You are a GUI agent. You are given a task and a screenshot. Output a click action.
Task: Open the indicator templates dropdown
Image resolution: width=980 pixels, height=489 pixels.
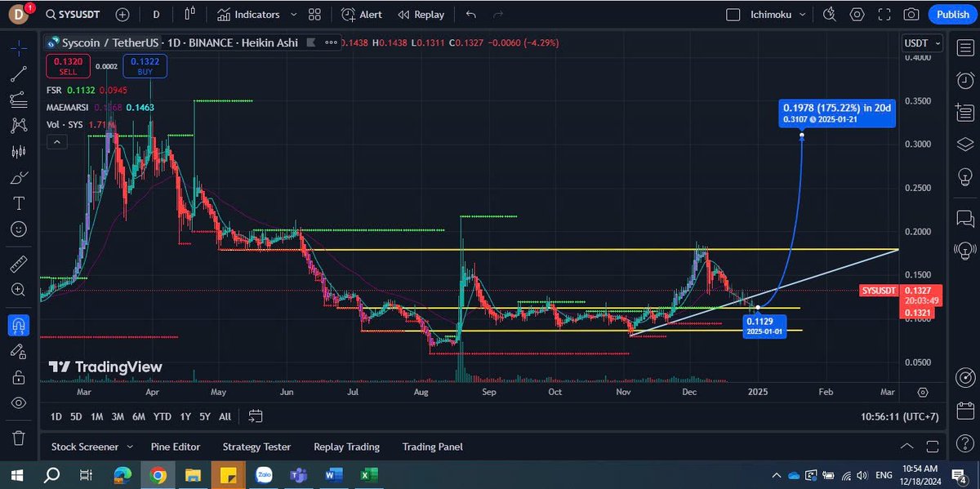pos(296,15)
